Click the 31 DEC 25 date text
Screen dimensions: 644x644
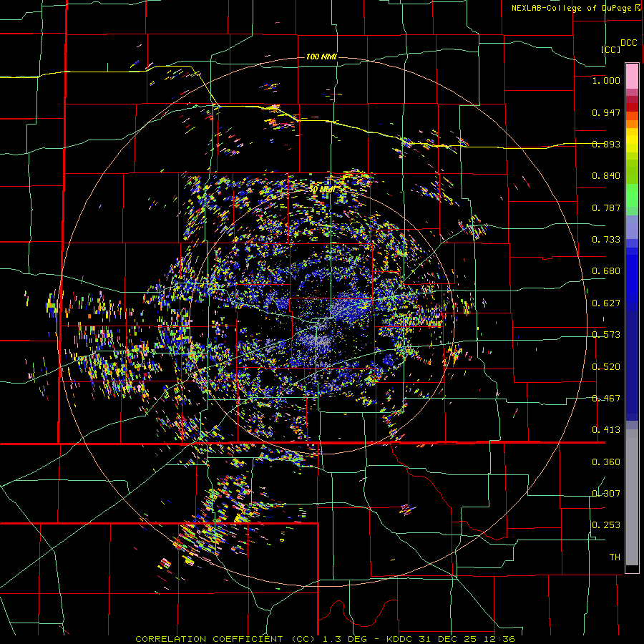pos(448,639)
